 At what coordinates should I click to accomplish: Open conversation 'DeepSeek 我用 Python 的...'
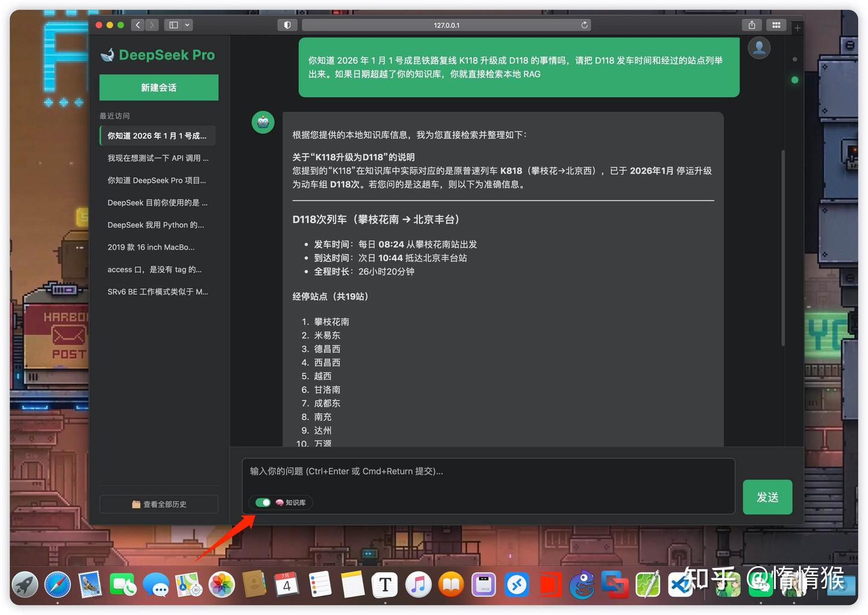157,225
